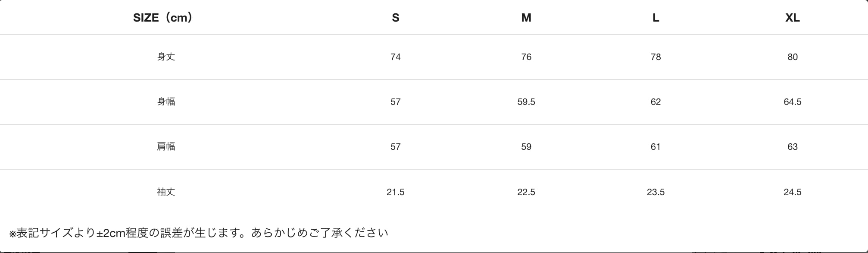Select the XL size column header
This screenshot has height=253, width=868.
(793, 18)
